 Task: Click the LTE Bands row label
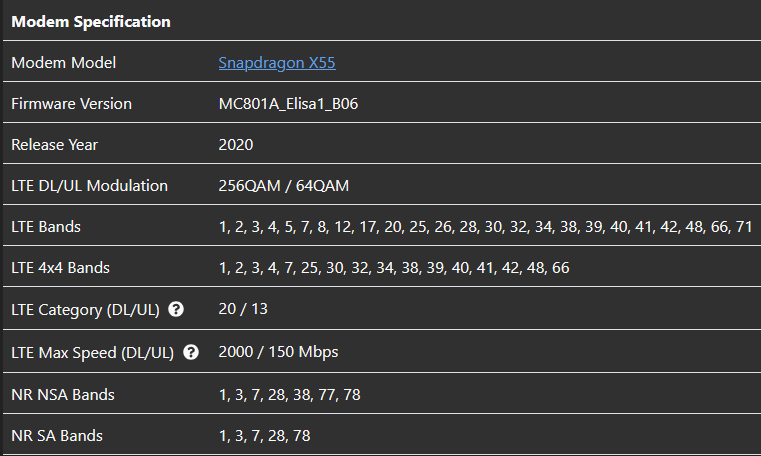pyautogui.click(x=46, y=227)
